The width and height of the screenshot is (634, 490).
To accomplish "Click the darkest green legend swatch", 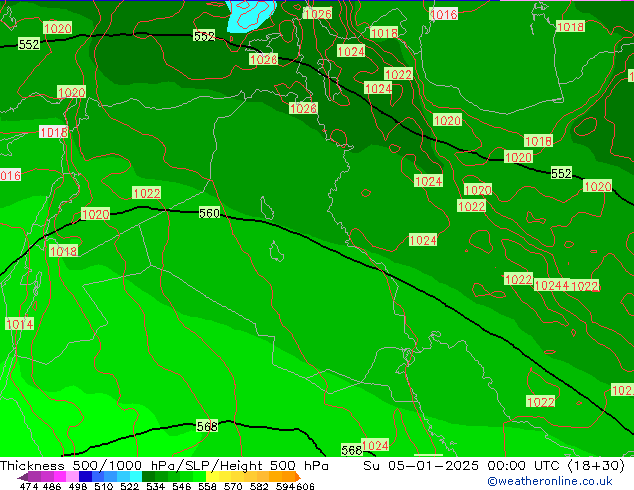I will pyautogui.click(x=148, y=477).
